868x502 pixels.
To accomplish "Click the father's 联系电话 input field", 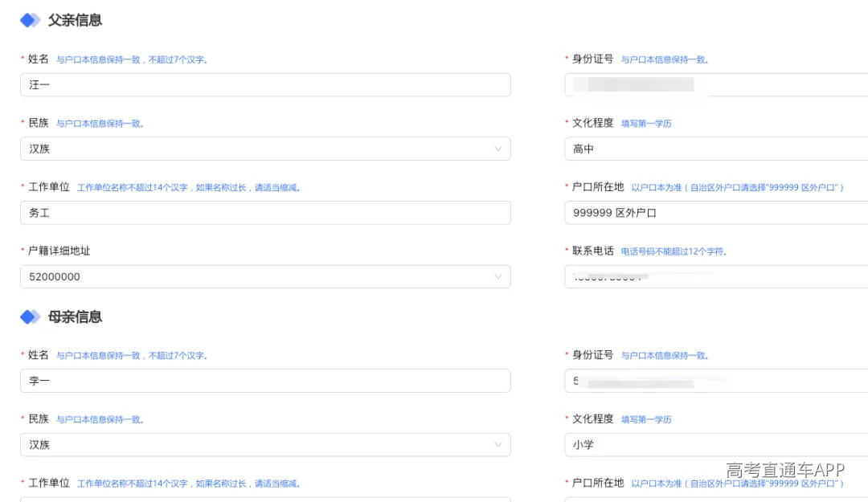I will pyautogui.click(x=716, y=277).
